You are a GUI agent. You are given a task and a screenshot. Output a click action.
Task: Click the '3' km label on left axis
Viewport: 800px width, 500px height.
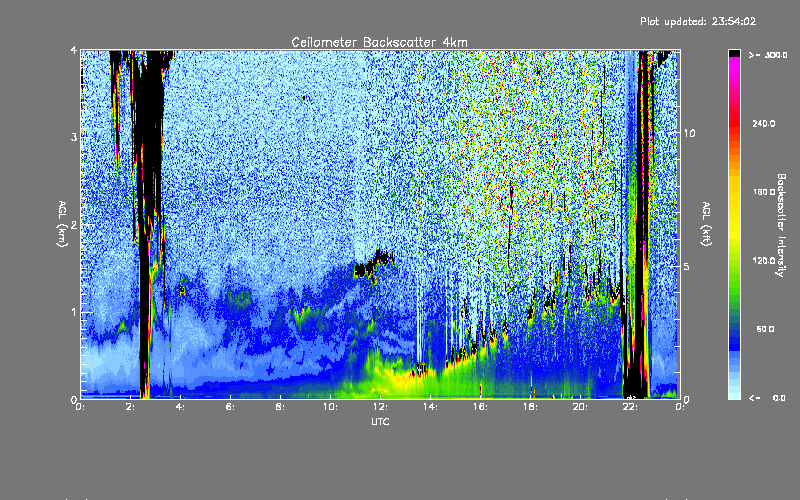74,137
